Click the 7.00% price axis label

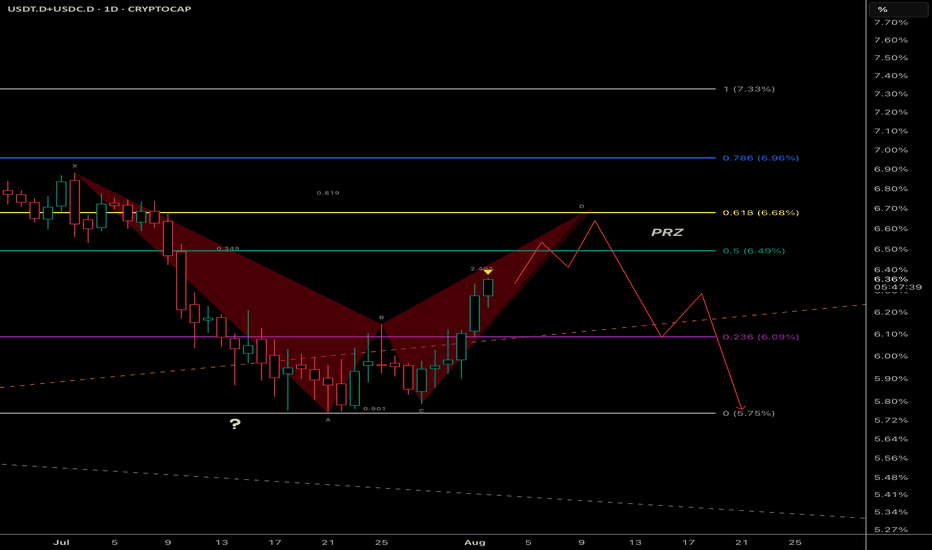pyautogui.click(x=891, y=150)
